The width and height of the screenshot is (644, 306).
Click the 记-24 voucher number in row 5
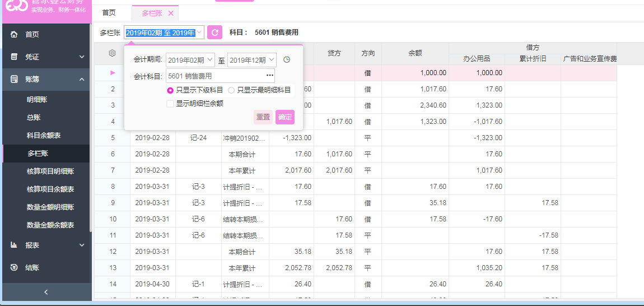pyautogui.click(x=198, y=137)
